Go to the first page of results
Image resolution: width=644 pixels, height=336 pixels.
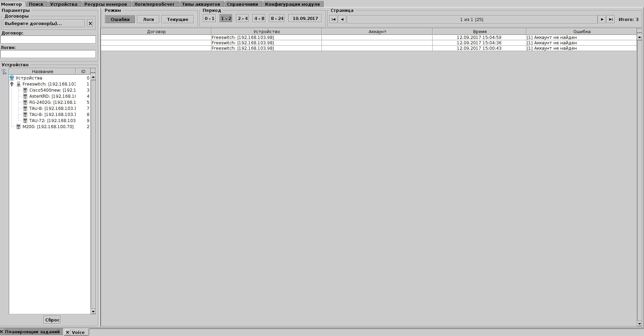333,20
